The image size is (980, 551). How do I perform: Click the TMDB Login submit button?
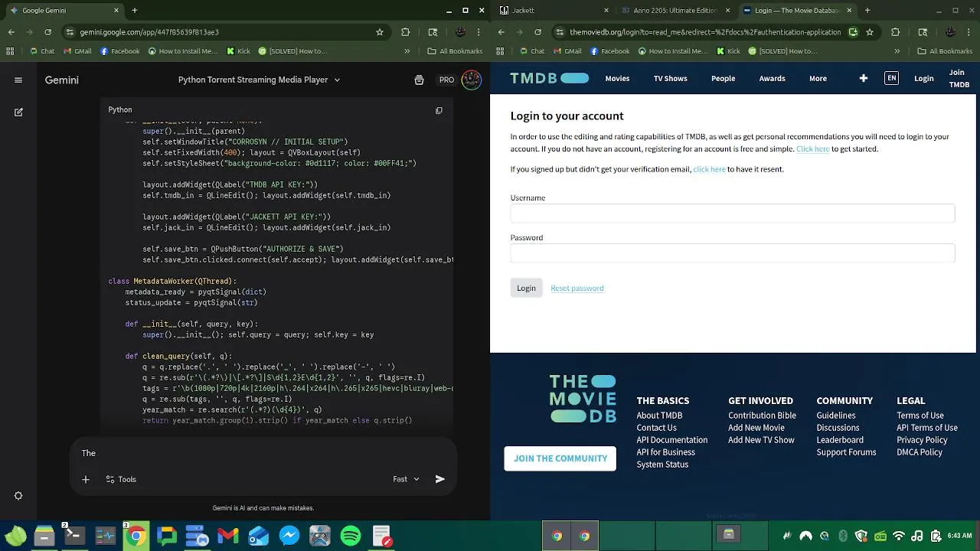point(526,288)
